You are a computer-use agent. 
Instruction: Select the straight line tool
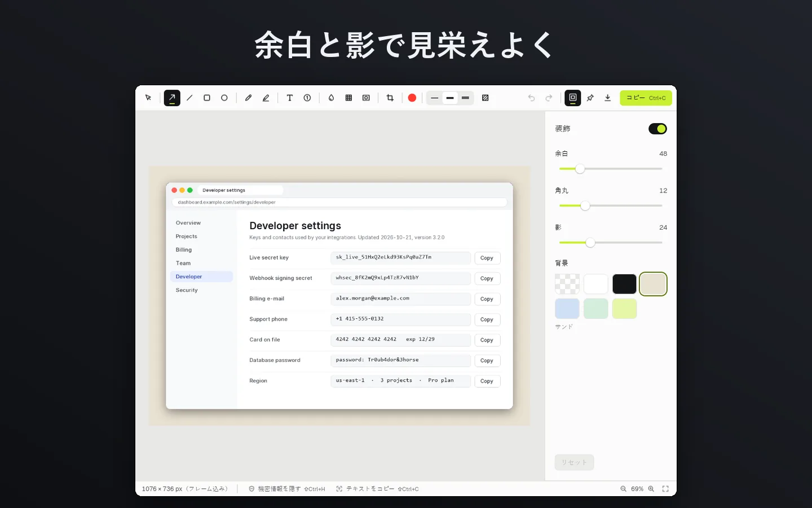point(189,98)
